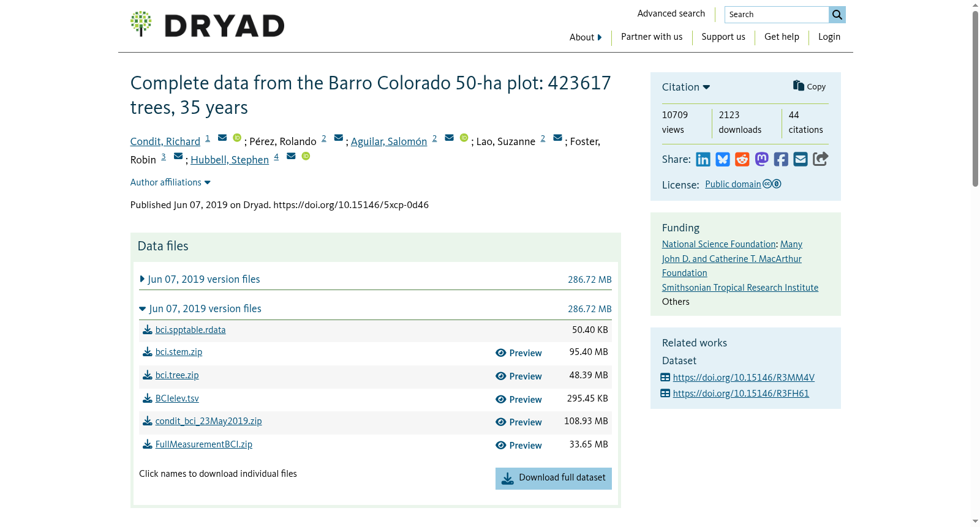Share the dataset on Facebook

(781, 160)
